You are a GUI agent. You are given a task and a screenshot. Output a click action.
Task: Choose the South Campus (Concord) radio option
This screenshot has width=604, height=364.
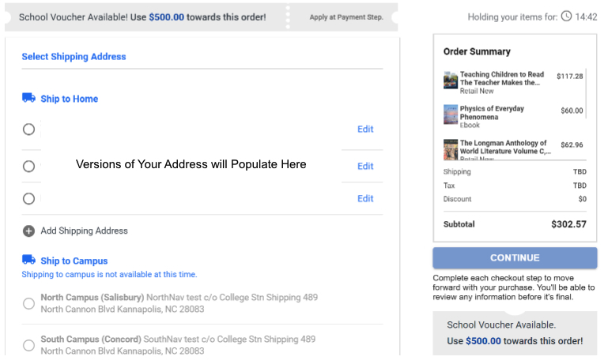(x=28, y=345)
